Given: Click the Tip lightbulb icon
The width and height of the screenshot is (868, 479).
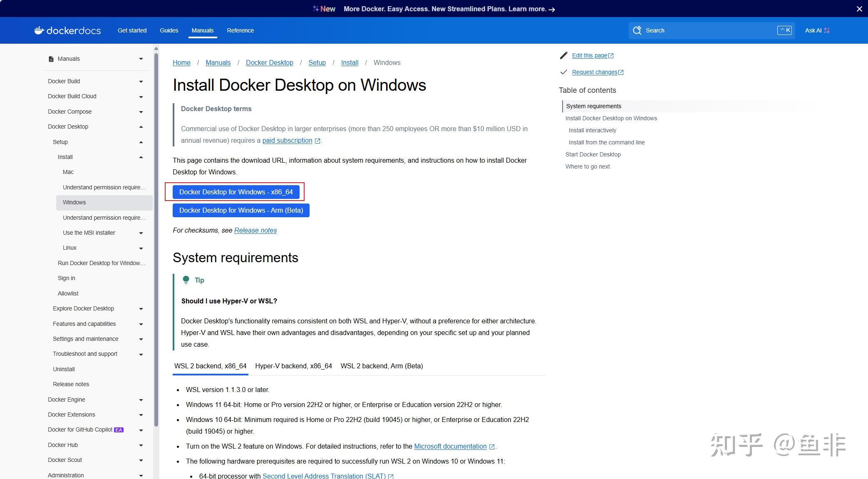Looking at the screenshot, I should click(186, 280).
